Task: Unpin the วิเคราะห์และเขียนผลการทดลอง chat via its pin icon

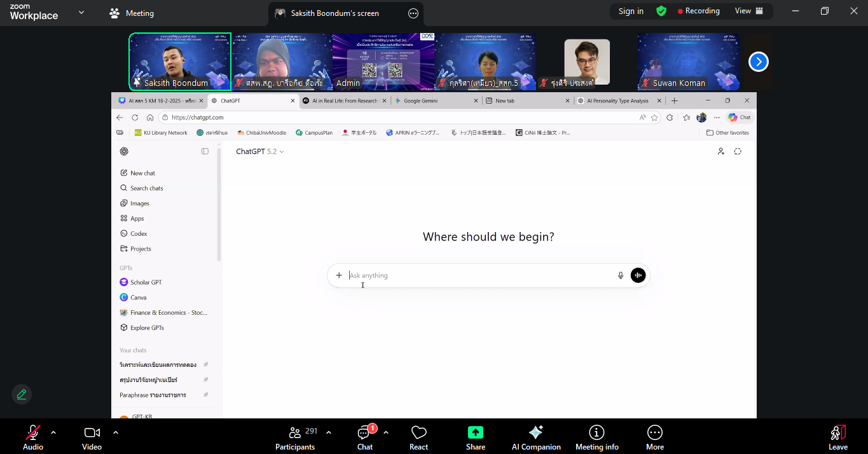Action: point(205,365)
